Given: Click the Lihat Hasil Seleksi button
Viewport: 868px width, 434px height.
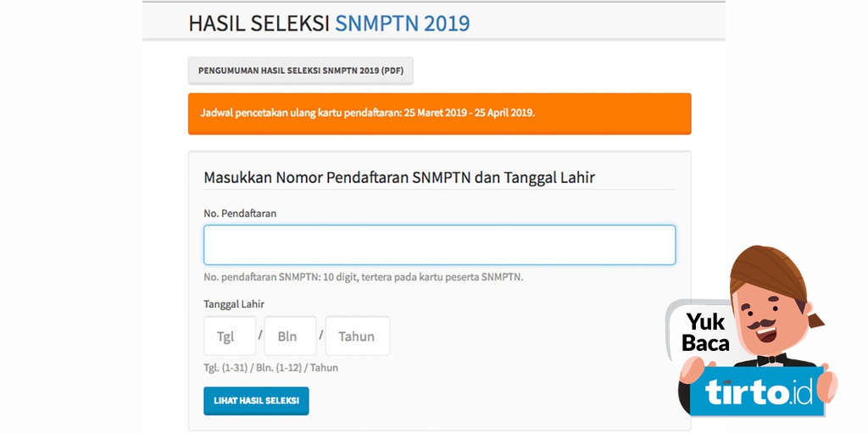Looking at the screenshot, I should [x=256, y=401].
